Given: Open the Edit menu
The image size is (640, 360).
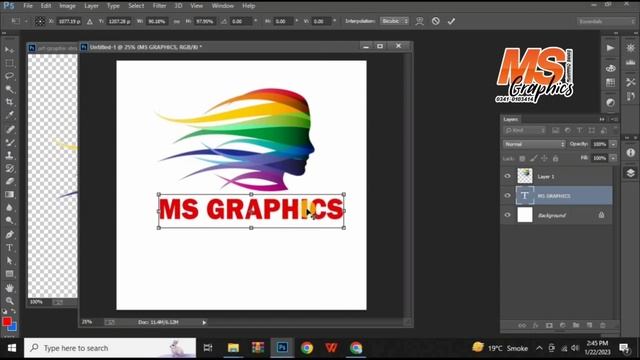Looking at the screenshot, I should point(46,6).
